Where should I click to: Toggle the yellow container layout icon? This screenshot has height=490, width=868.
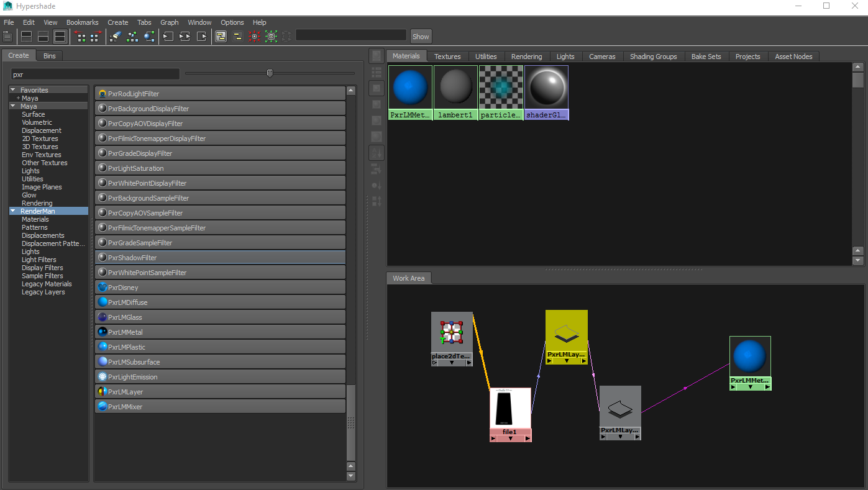[237, 37]
